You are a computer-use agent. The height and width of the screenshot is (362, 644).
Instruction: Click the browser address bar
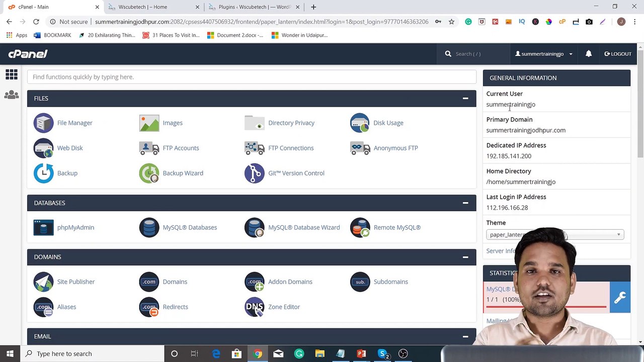tap(262, 22)
